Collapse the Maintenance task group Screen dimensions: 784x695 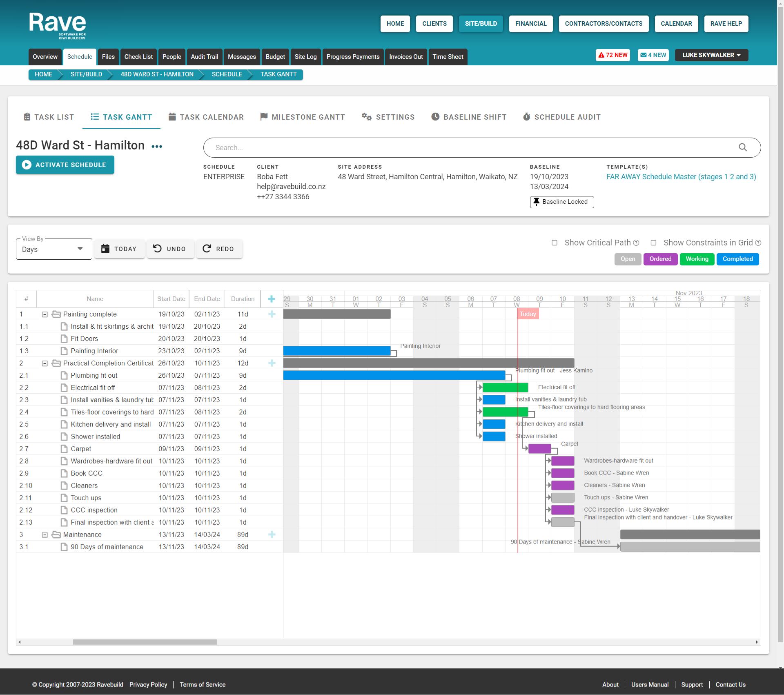[45, 535]
